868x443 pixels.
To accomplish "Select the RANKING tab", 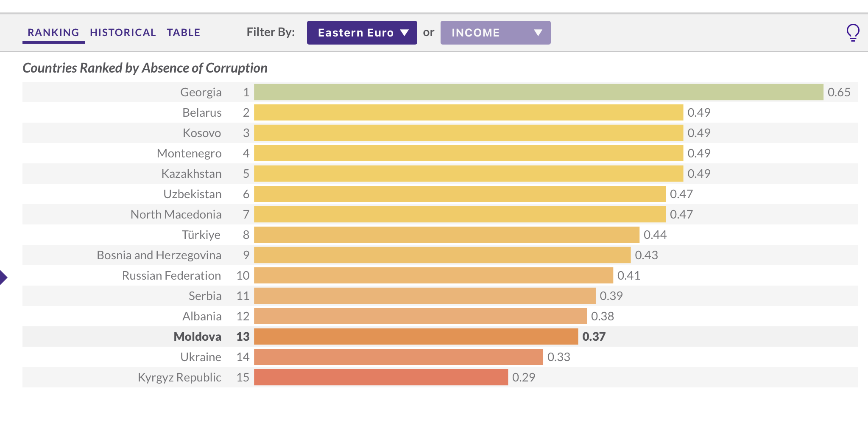I will coord(53,33).
